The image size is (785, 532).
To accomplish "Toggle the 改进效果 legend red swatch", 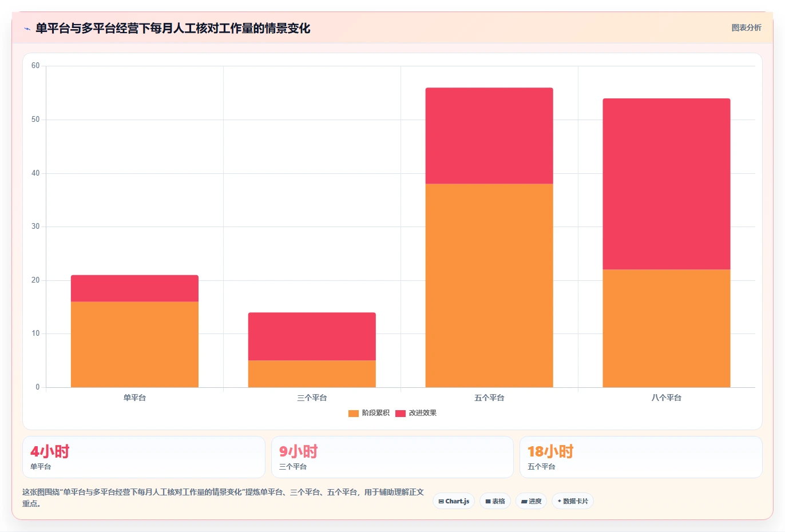I will (x=401, y=413).
